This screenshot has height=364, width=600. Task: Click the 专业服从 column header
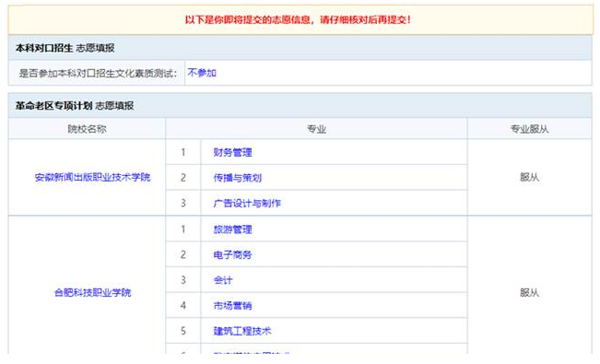point(530,129)
